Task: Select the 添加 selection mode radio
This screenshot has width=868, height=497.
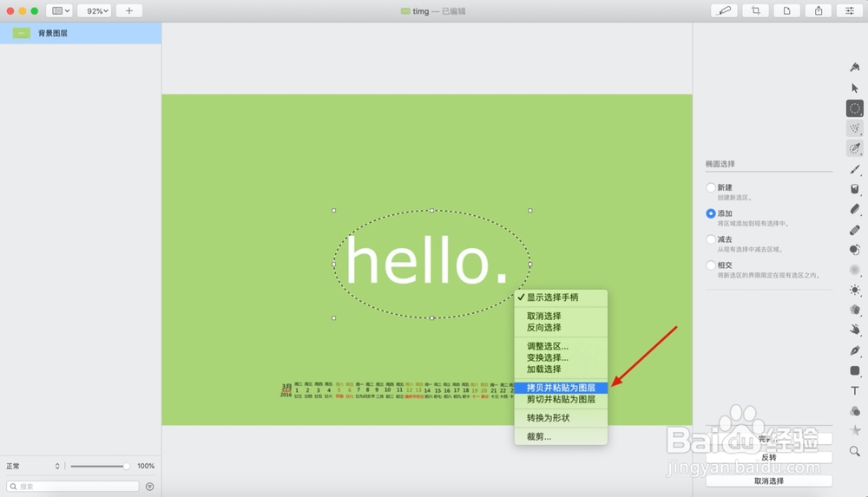Action: 711,213
